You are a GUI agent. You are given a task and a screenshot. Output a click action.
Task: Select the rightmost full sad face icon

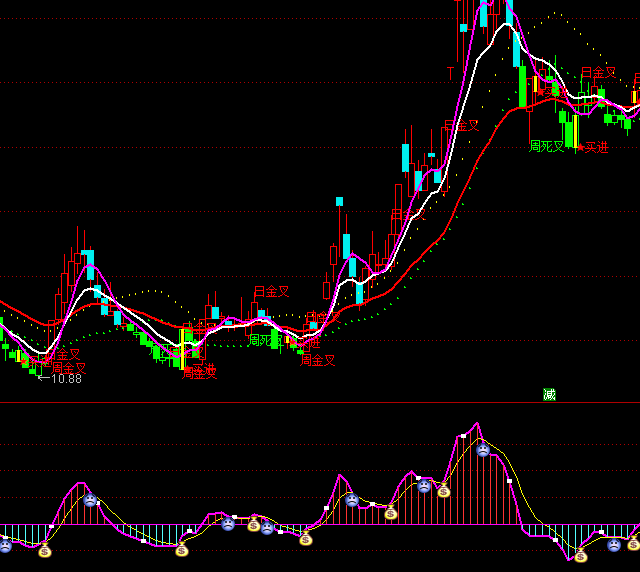click(613, 545)
